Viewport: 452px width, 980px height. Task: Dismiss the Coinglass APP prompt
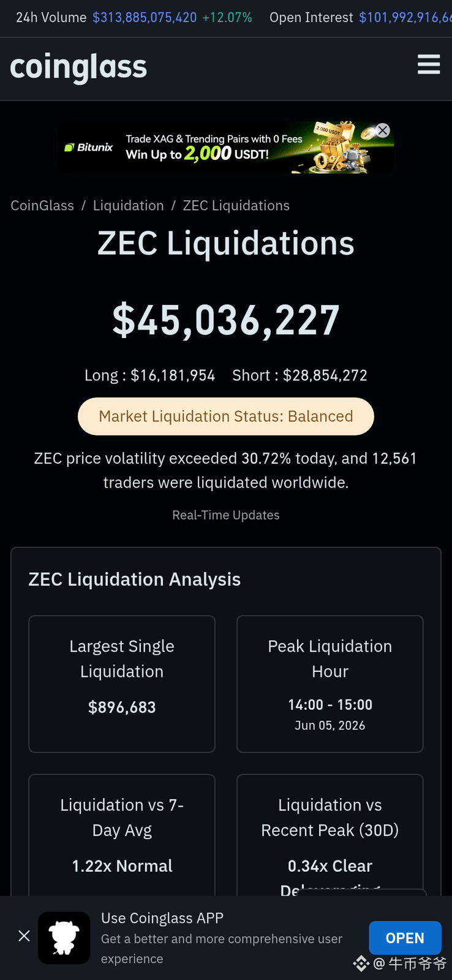tap(24, 936)
